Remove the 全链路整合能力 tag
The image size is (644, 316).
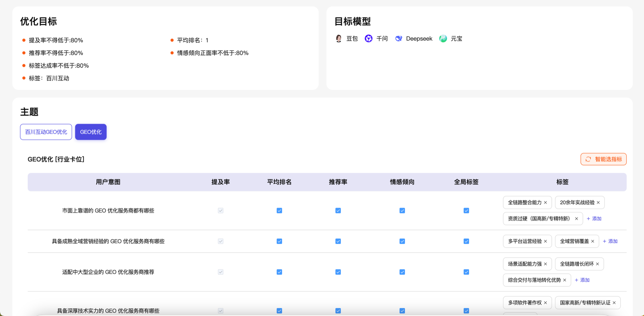545,203
